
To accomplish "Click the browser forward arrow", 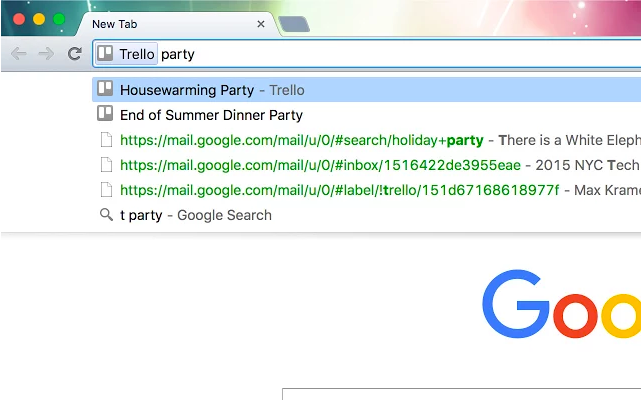I will pos(46,54).
